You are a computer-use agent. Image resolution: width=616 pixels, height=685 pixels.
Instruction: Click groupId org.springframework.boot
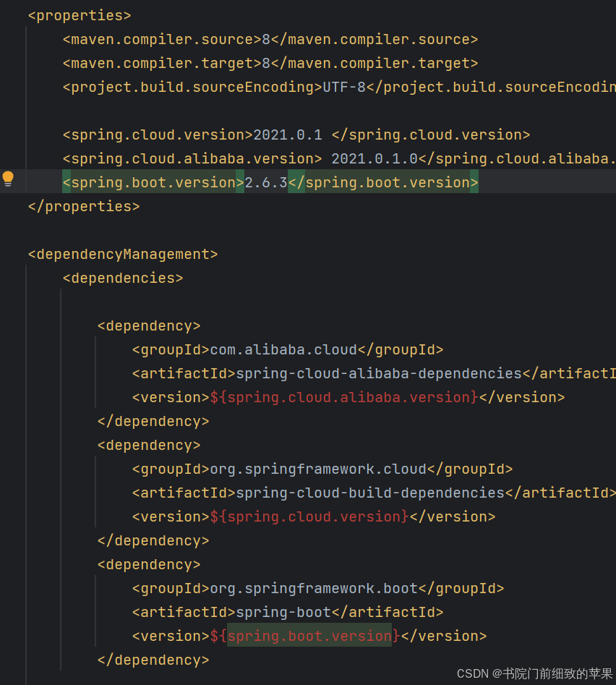[314, 589]
